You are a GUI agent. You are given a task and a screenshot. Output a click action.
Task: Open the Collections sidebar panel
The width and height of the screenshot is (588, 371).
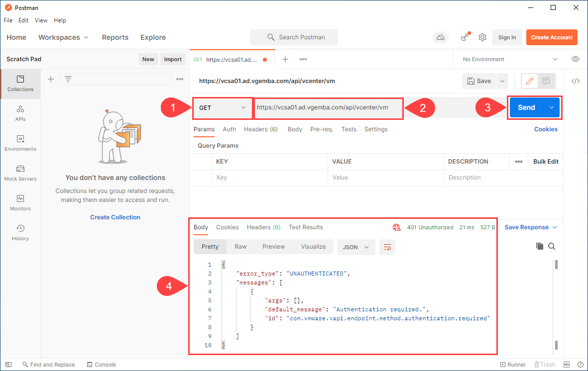click(x=20, y=84)
